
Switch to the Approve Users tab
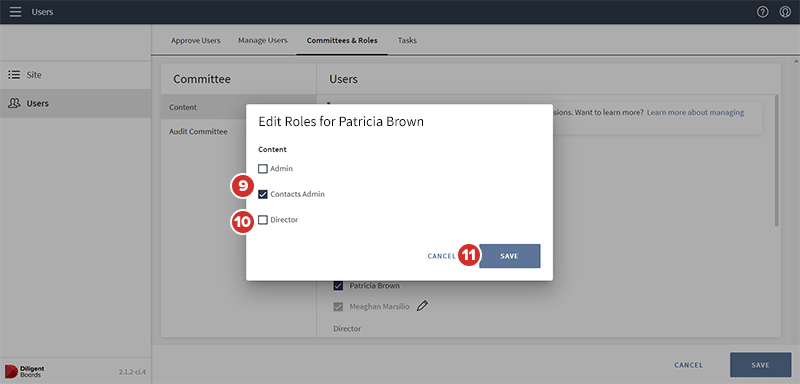click(x=196, y=40)
